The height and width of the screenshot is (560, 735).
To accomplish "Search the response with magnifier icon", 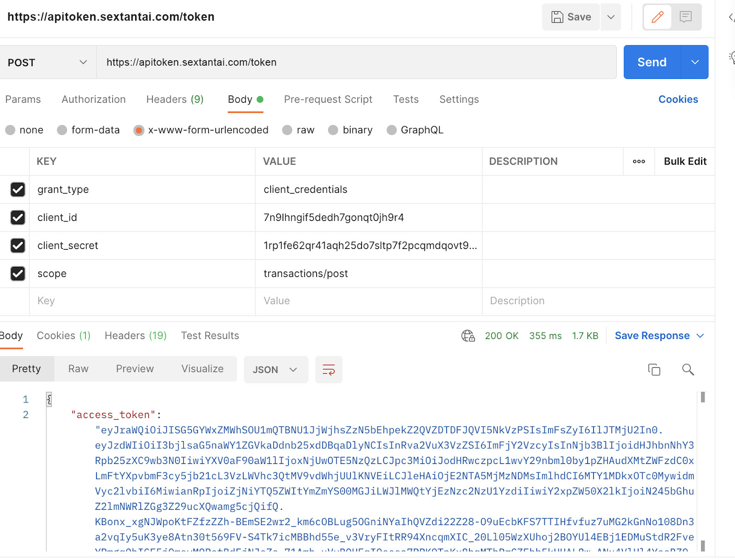I will coord(688,369).
